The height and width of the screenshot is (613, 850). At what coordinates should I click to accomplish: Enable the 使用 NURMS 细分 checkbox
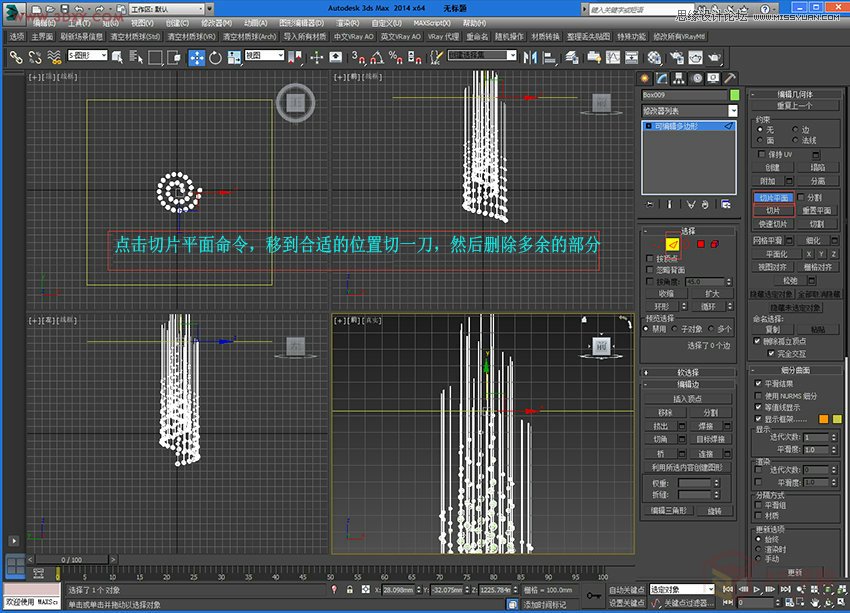coord(758,396)
